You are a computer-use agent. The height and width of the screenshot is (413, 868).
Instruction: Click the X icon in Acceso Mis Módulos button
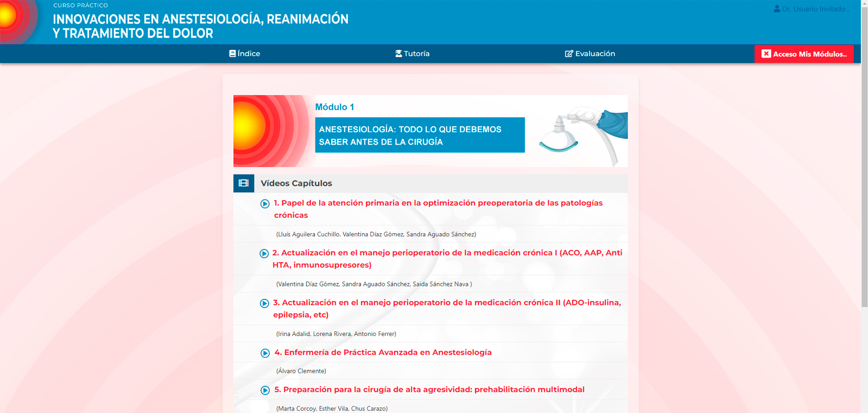[766, 54]
